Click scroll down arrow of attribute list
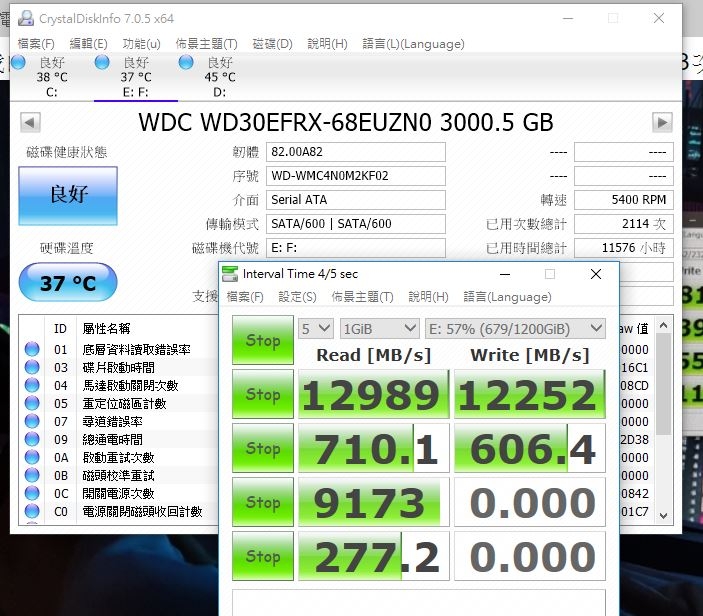703x616 pixels. pos(664,516)
